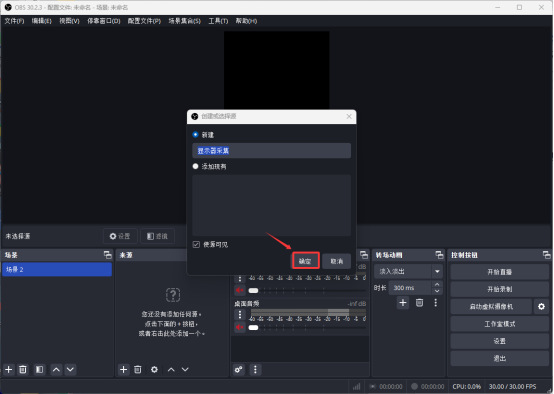Screen dimensions: 554x394
Task: Open the 帮助(H) menu
Action: [x=246, y=21]
